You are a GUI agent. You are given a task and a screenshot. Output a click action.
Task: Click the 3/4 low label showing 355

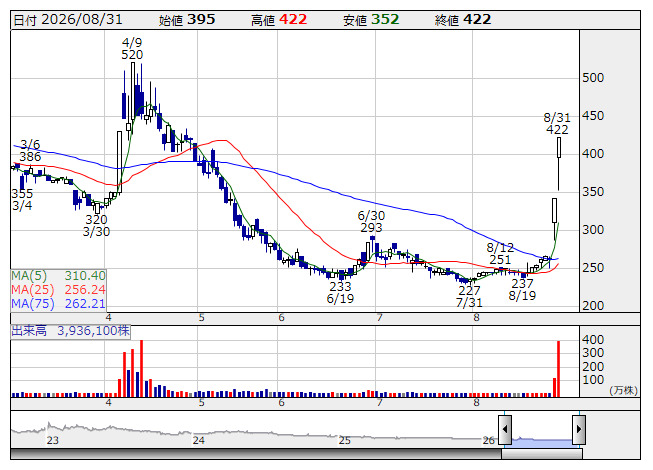point(22,199)
